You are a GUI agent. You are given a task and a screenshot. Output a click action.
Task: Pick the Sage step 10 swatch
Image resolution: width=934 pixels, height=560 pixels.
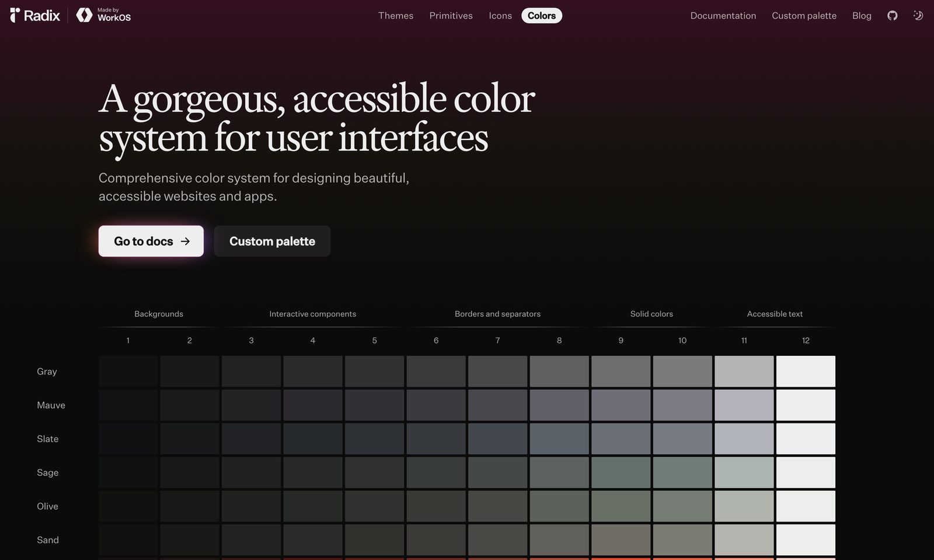coord(682,473)
